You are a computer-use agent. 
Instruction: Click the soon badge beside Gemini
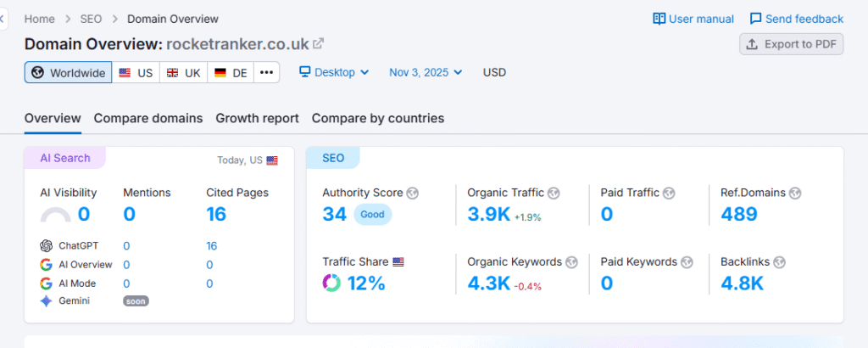136,301
